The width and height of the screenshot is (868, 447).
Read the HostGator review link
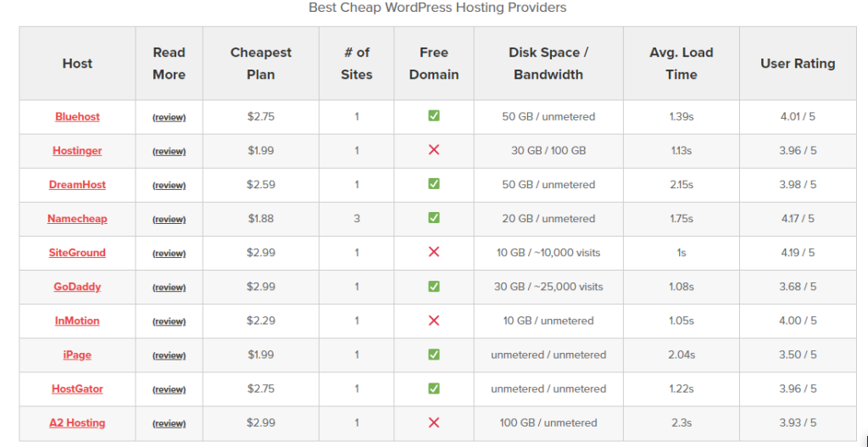coord(170,389)
